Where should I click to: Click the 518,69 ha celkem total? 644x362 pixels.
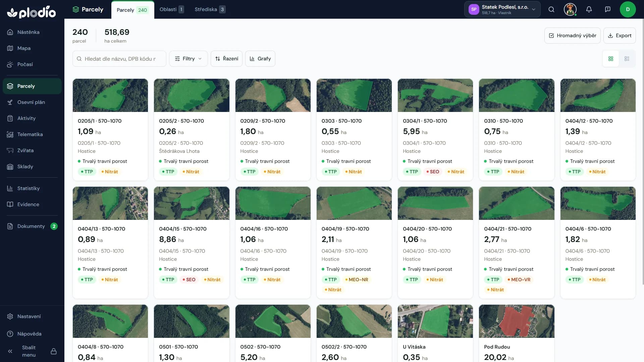pyautogui.click(x=117, y=36)
